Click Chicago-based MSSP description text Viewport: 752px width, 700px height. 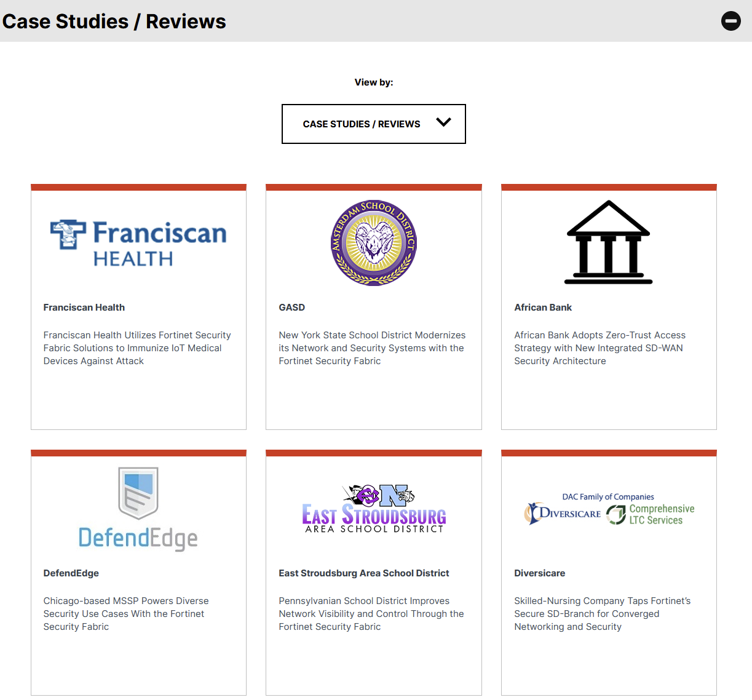click(x=126, y=614)
